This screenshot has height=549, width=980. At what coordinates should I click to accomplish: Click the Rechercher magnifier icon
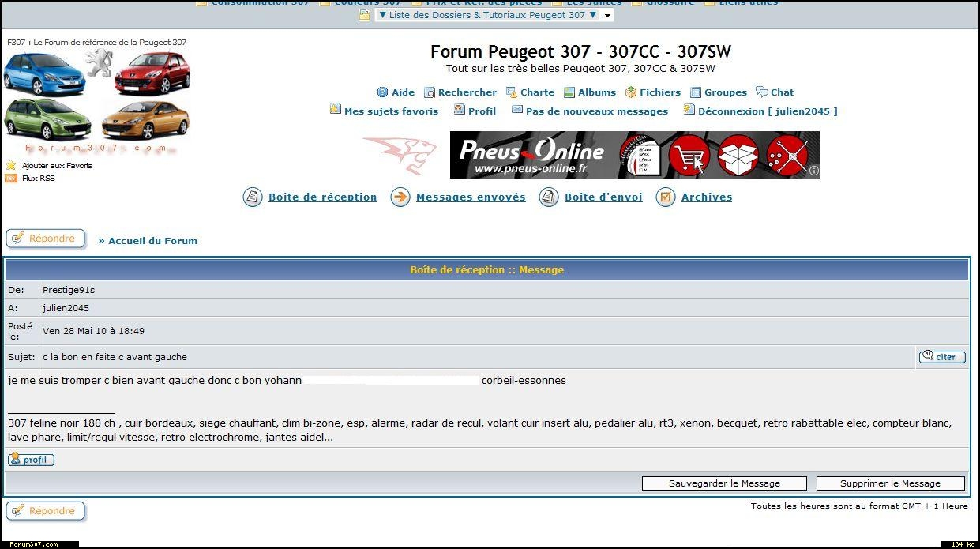click(430, 92)
